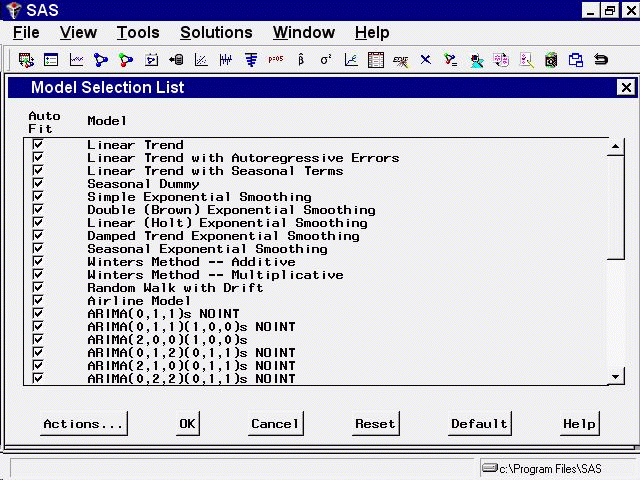The height and width of the screenshot is (480, 640).
Task: Click the camera preview toolbar icon
Action: pos(551,60)
